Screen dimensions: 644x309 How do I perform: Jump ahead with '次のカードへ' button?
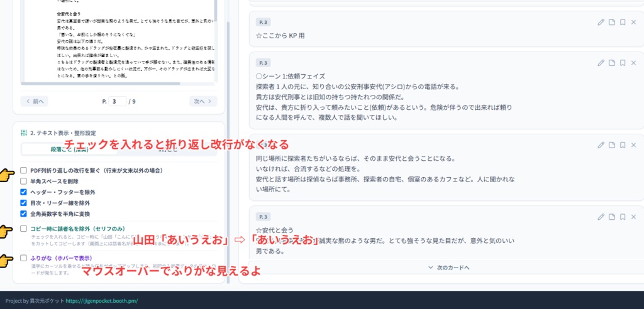[448, 268]
